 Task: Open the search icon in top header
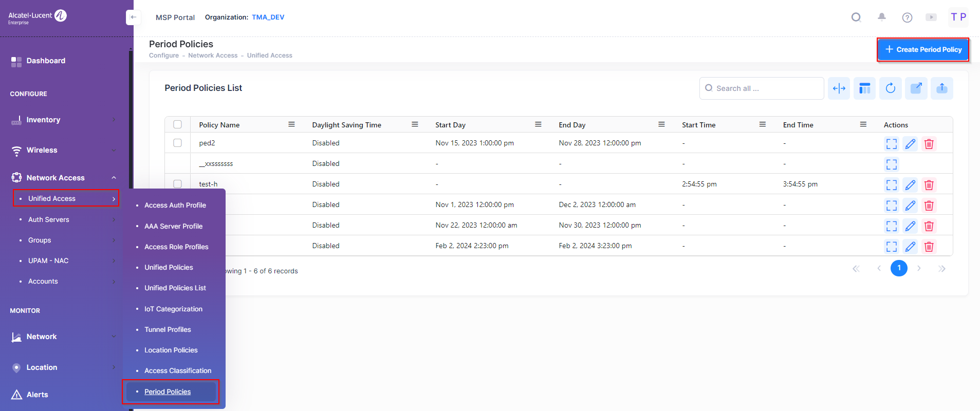click(856, 17)
